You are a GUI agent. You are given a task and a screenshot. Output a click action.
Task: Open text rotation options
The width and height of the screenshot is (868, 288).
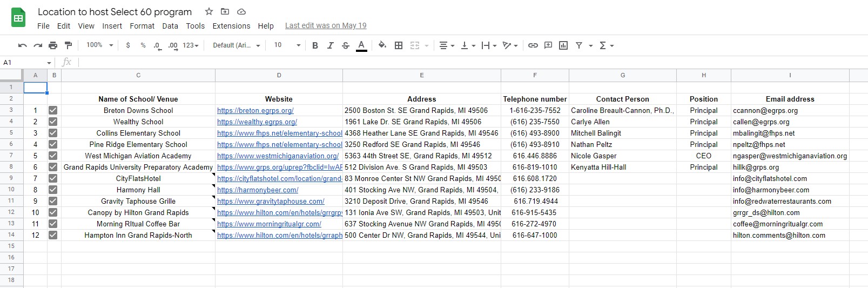click(x=510, y=45)
